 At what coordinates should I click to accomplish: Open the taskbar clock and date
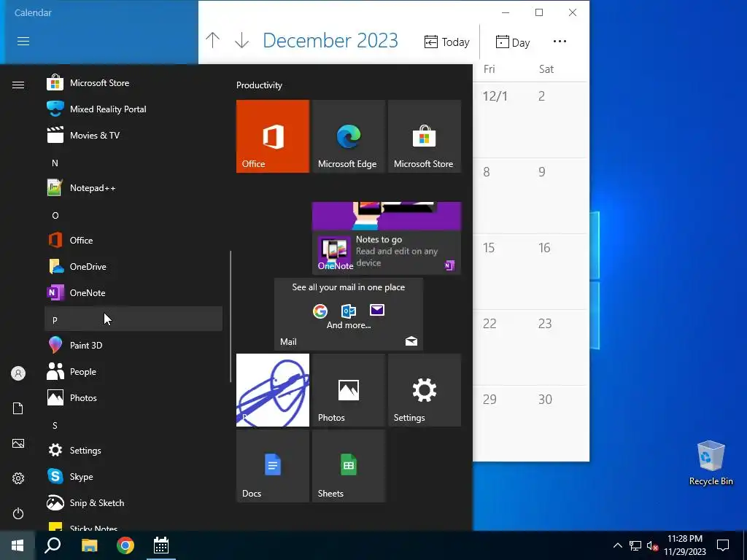[x=684, y=545]
